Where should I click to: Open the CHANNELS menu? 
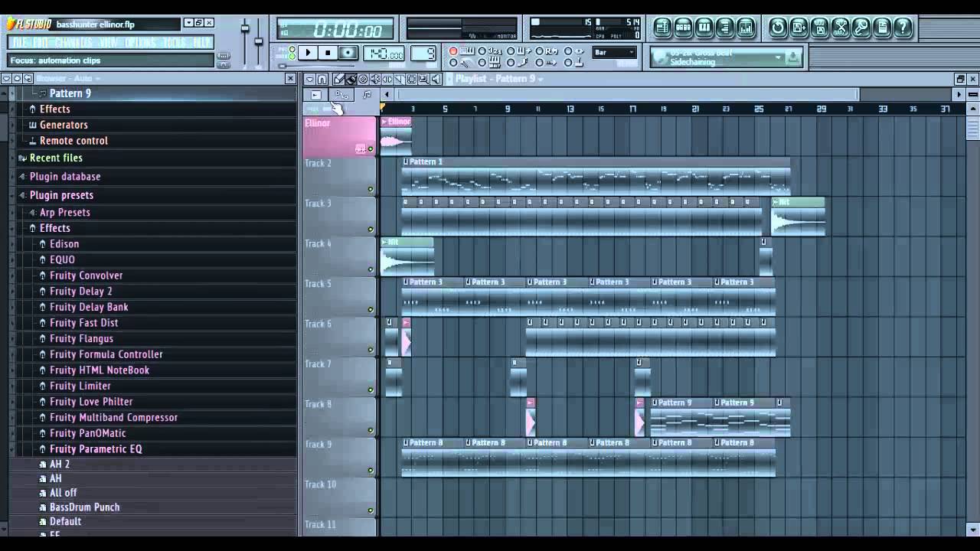(x=73, y=42)
